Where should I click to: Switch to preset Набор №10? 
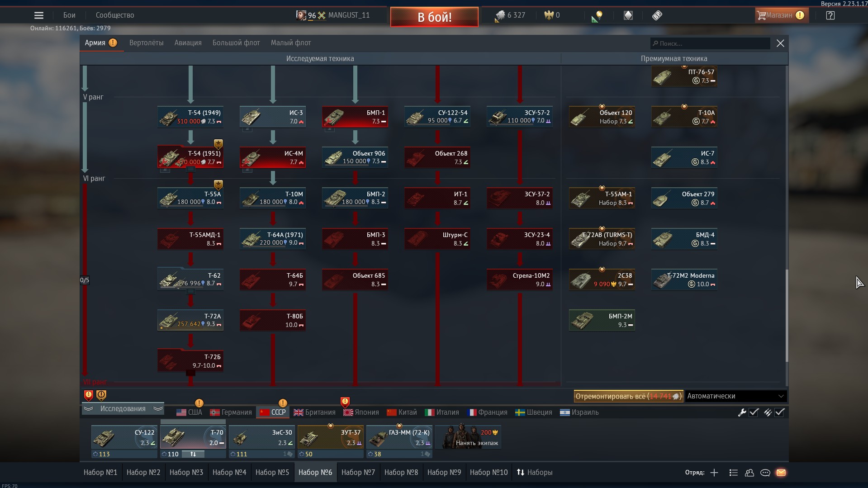tap(489, 473)
